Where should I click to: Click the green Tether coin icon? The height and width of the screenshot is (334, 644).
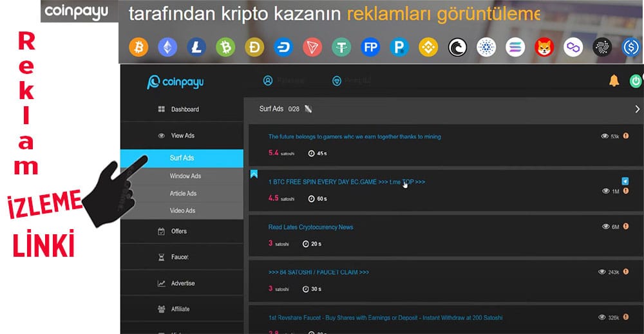[341, 48]
